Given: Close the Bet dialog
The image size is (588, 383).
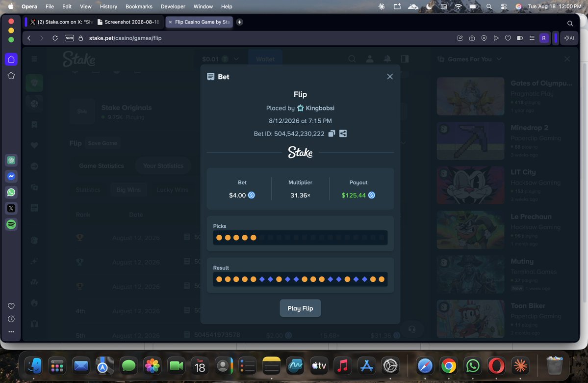Looking at the screenshot, I should tap(390, 77).
